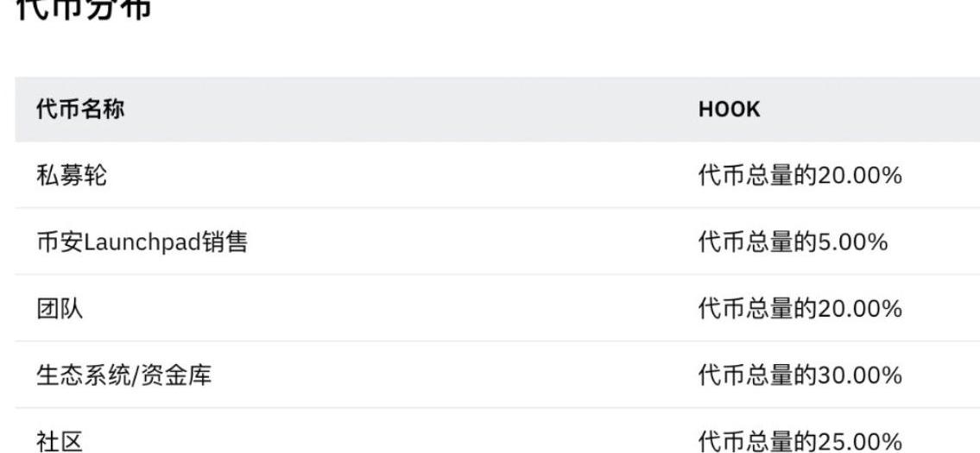
Task: Click the 代币总量的5.00% value
Action: tap(792, 242)
